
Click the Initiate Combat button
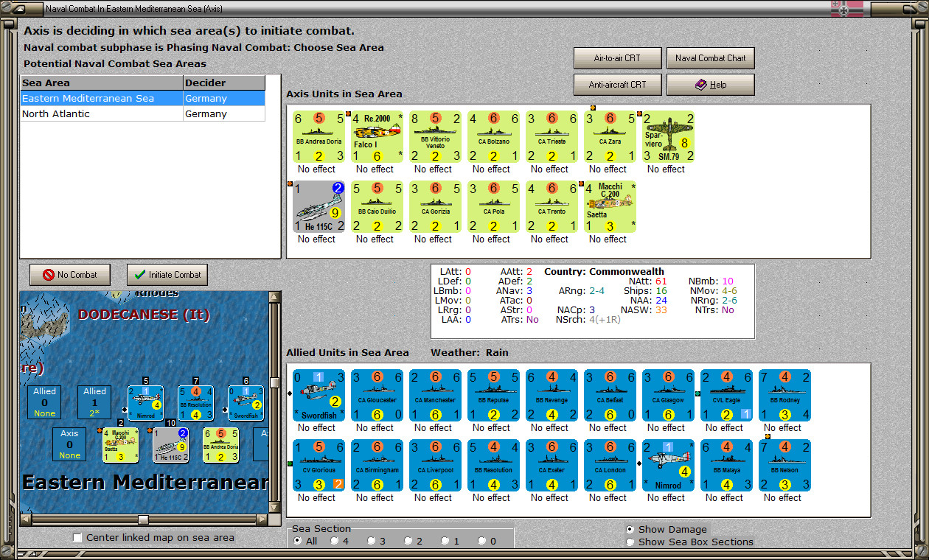[167, 275]
